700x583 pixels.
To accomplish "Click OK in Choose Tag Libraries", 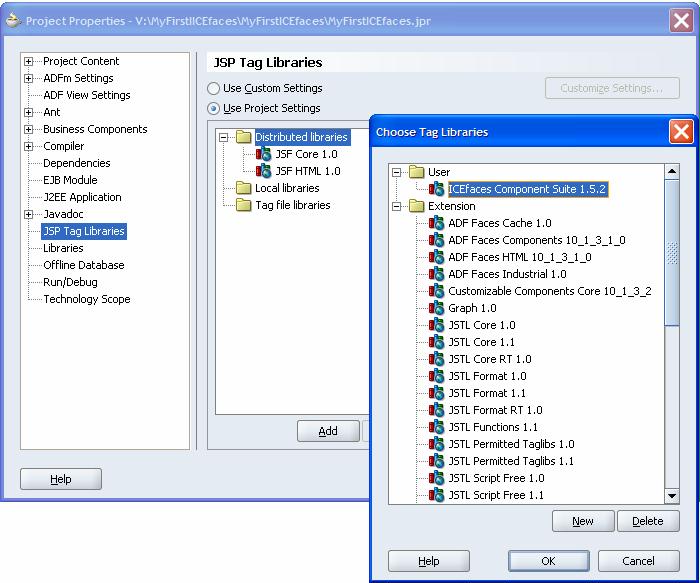I will click(549, 561).
